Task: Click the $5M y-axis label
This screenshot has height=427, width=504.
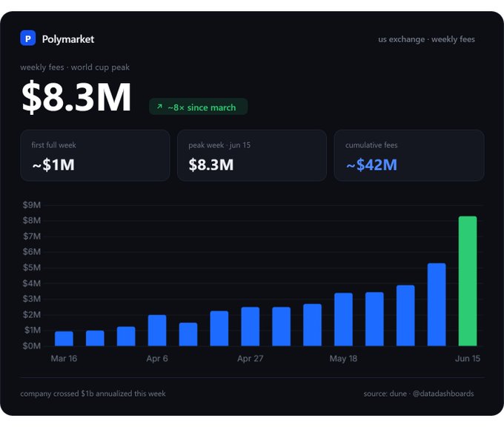Action: pyautogui.click(x=31, y=268)
